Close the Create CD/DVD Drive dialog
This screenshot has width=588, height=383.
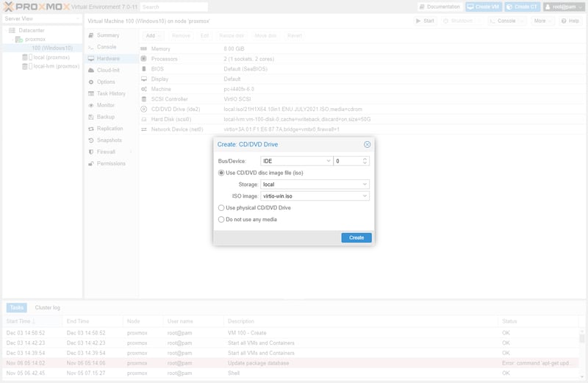click(x=367, y=145)
